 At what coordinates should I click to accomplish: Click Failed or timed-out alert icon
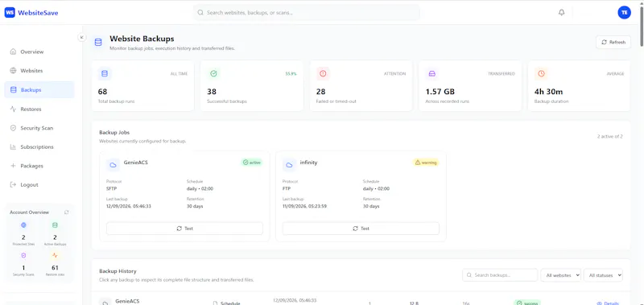coord(323,73)
